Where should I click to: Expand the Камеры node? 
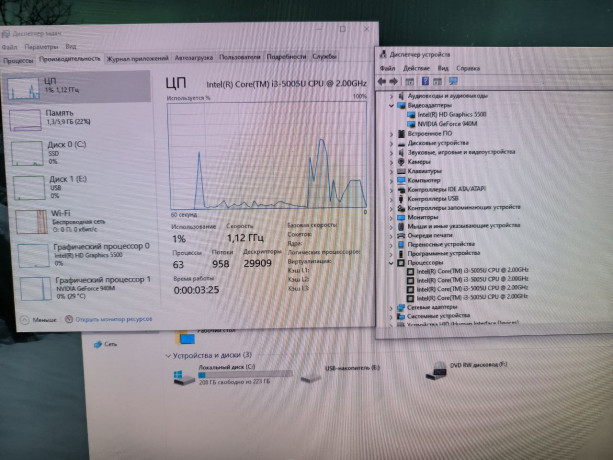point(391,162)
